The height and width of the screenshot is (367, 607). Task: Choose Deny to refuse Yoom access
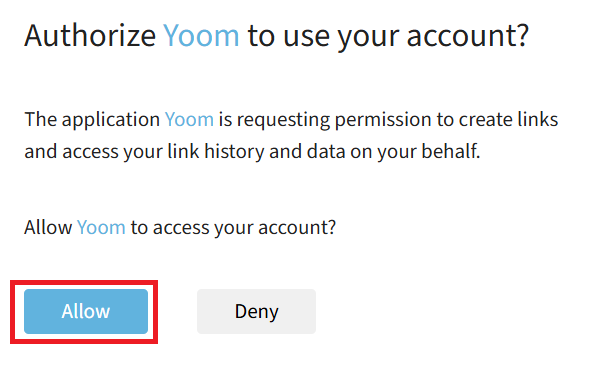click(x=256, y=311)
